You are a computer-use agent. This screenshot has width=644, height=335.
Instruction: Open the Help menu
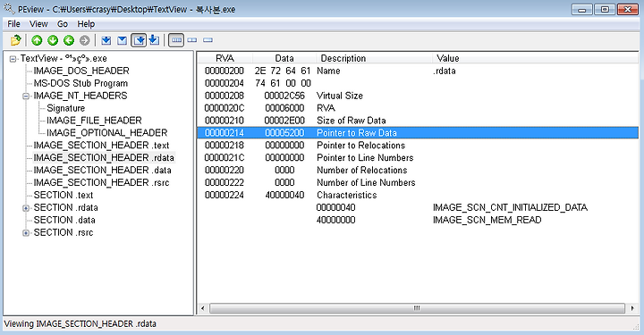[86, 24]
